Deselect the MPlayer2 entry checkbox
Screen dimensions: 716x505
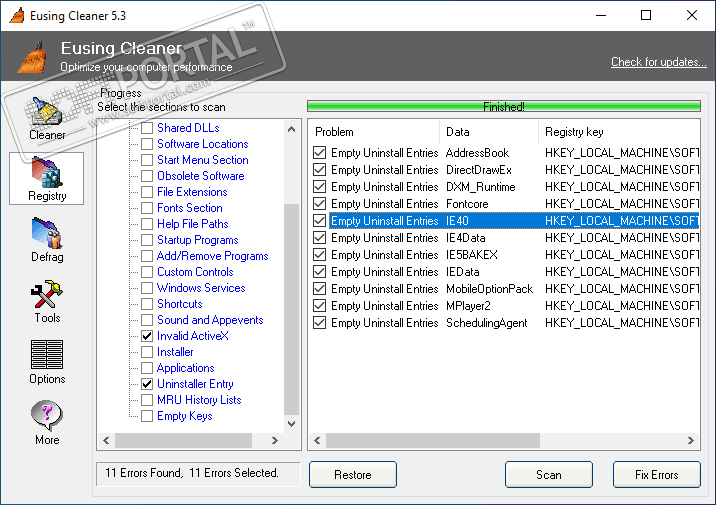click(320, 305)
